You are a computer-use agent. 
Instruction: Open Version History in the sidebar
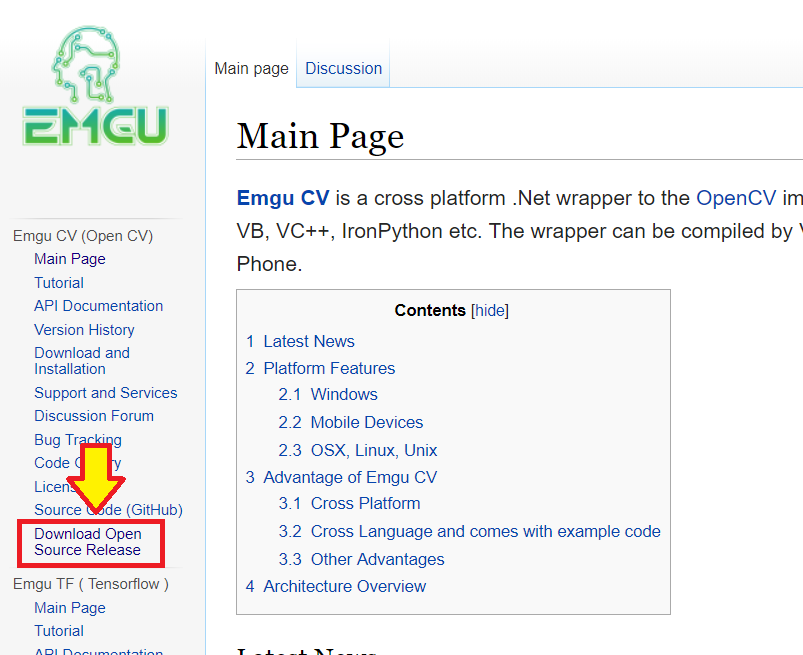pos(84,330)
